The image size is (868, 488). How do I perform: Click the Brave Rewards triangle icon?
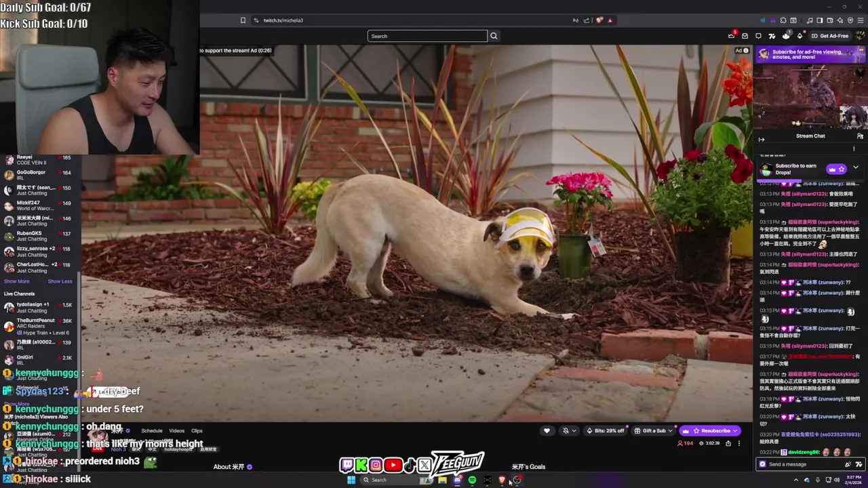click(x=610, y=20)
